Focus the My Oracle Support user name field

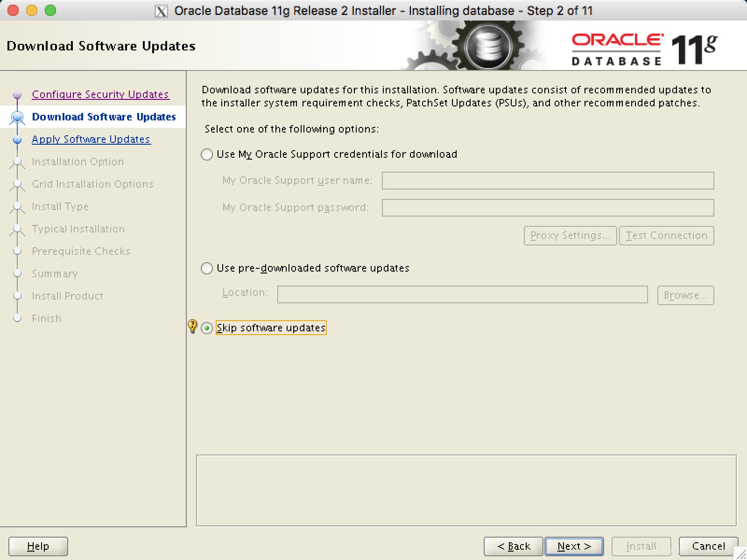(548, 181)
